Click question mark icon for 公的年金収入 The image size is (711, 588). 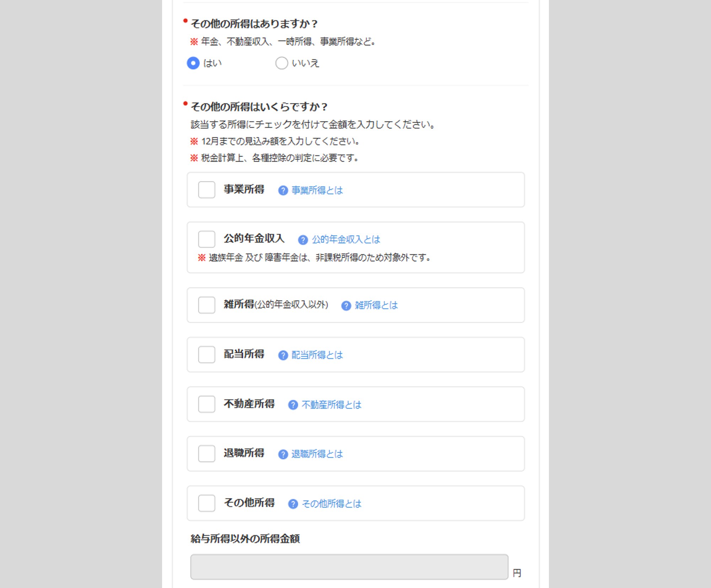click(x=303, y=240)
